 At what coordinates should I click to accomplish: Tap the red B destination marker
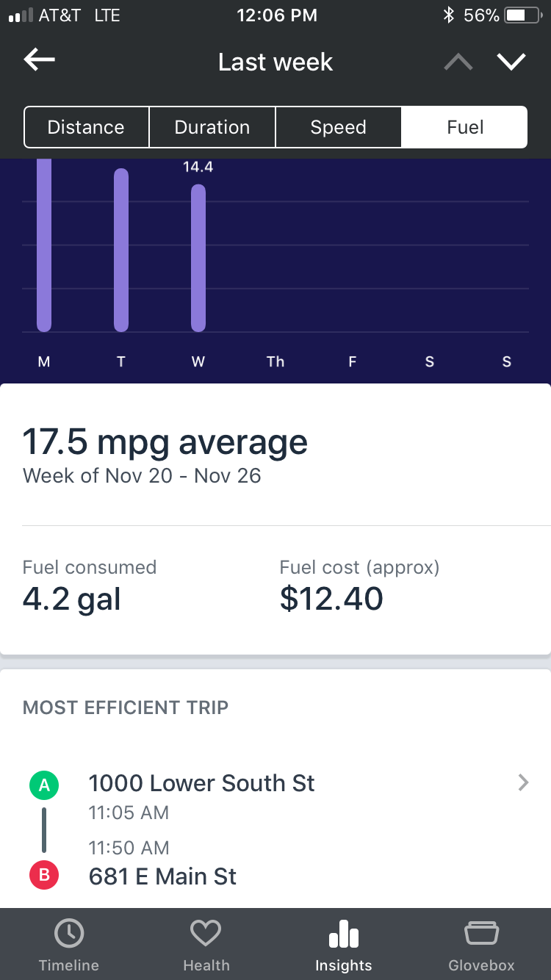click(x=44, y=875)
